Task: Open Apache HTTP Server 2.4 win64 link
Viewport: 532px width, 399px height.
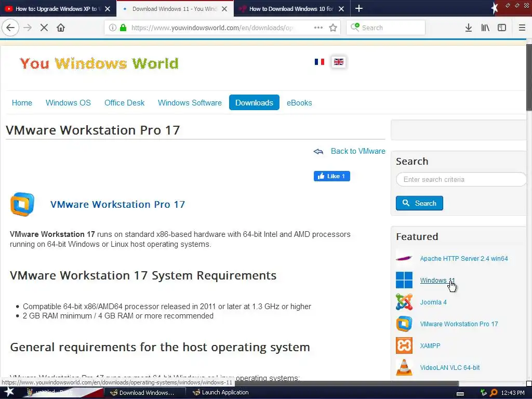Action: [464, 259]
